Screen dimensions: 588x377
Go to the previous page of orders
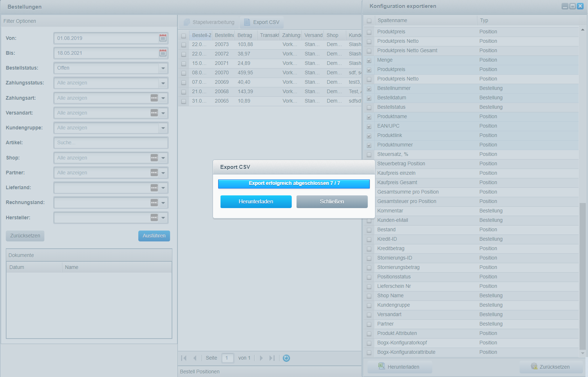195,358
